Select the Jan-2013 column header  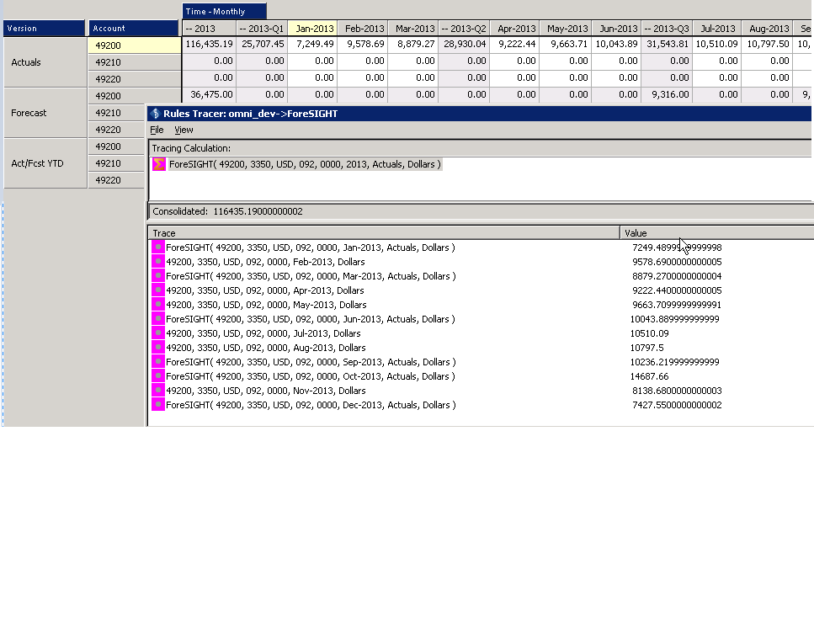[x=312, y=29]
